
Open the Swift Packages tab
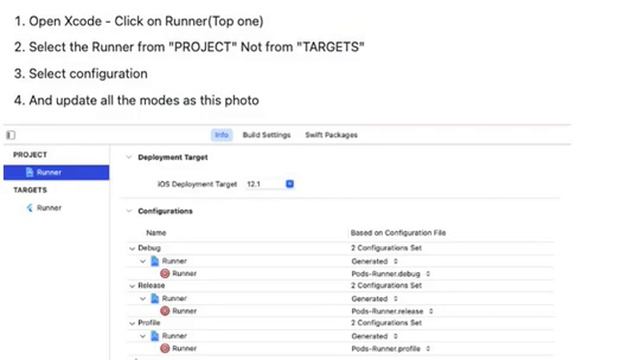tap(331, 135)
